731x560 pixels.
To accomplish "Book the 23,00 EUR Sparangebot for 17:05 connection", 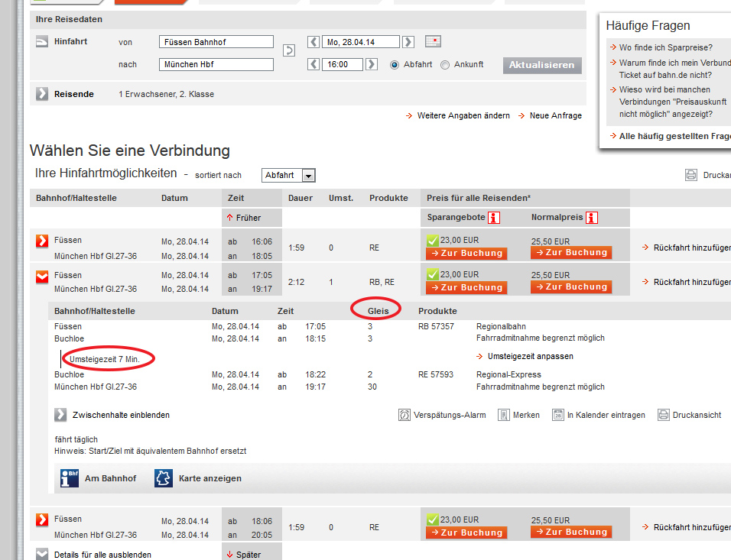I will (466, 288).
